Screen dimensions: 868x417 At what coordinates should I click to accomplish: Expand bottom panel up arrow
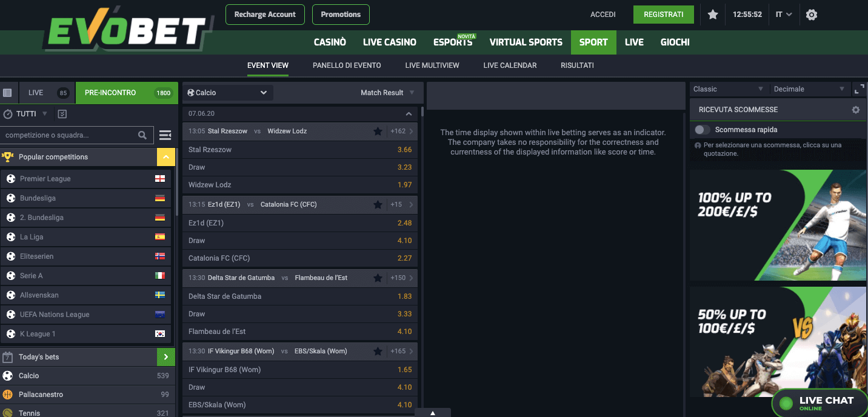pyautogui.click(x=433, y=413)
